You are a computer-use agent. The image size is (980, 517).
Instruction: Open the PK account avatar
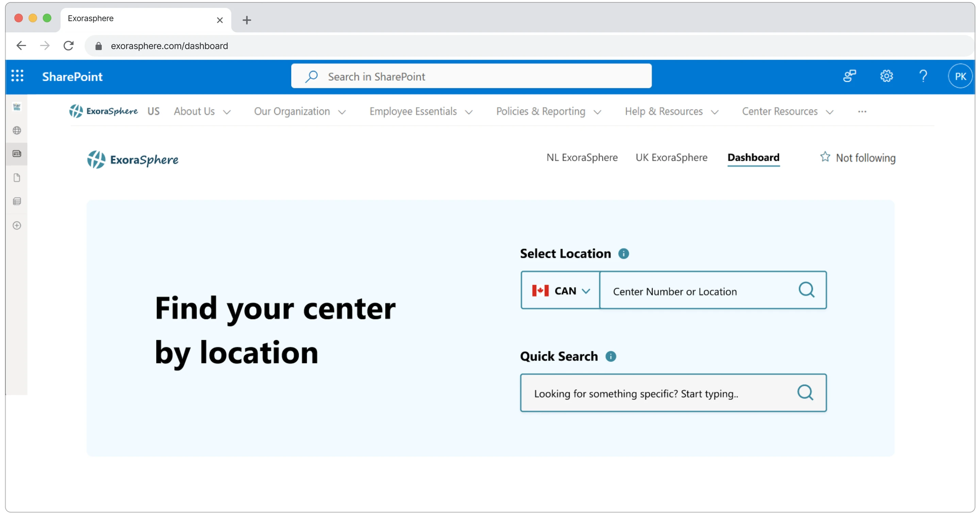(960, 77)
